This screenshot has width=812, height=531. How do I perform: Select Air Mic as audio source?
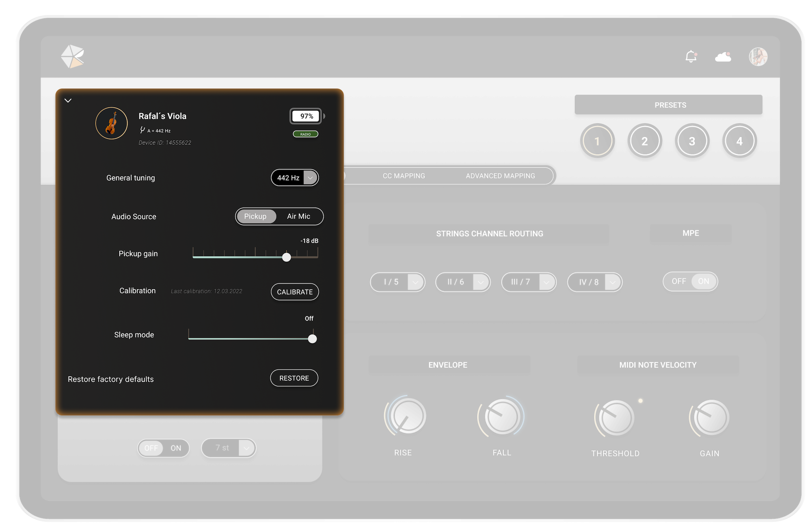[298, 217]
